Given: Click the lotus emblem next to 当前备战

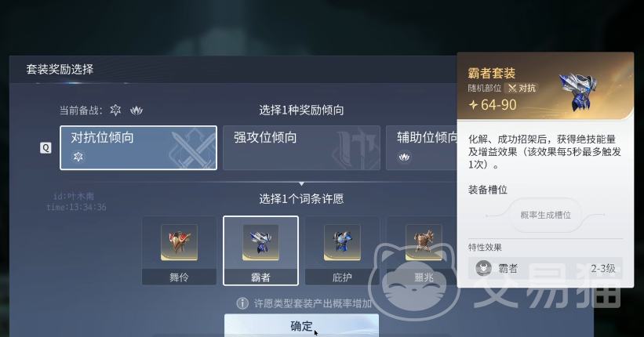Looking at the screenshot, I should (136, 110).
